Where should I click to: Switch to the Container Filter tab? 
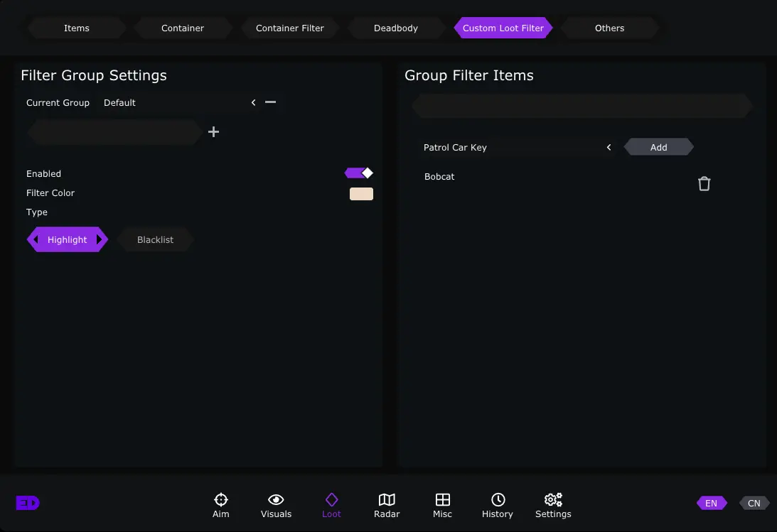(289, 28)
